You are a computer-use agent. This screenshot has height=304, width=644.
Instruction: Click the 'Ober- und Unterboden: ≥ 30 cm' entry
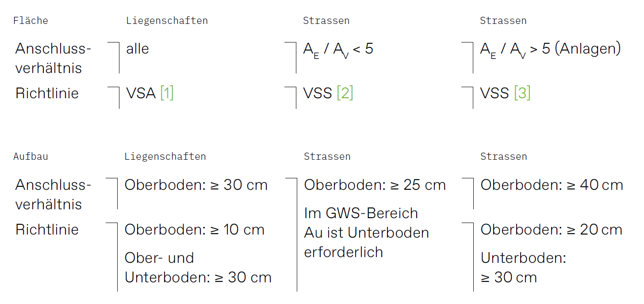pos(198,268)
